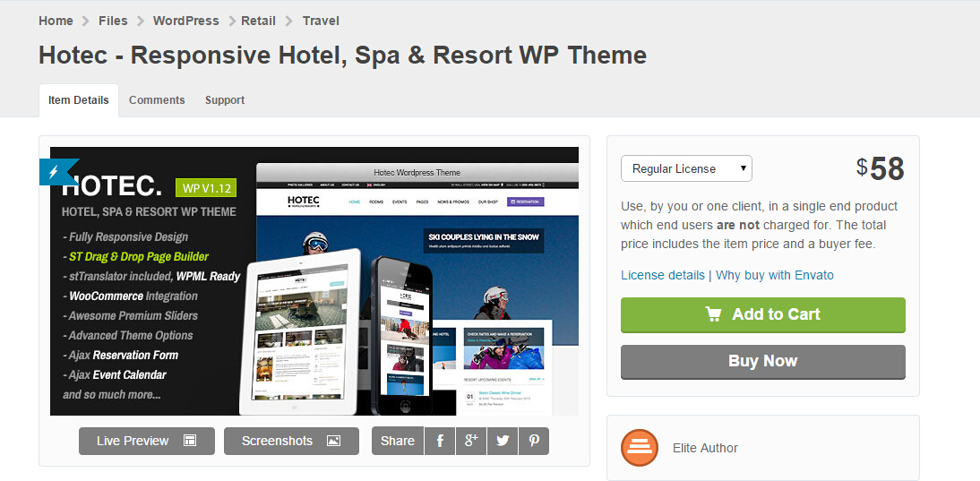Click the Hotec theme preview image
Screen dimensions: 980x481
pyautogui.click(x=314, y=281)
